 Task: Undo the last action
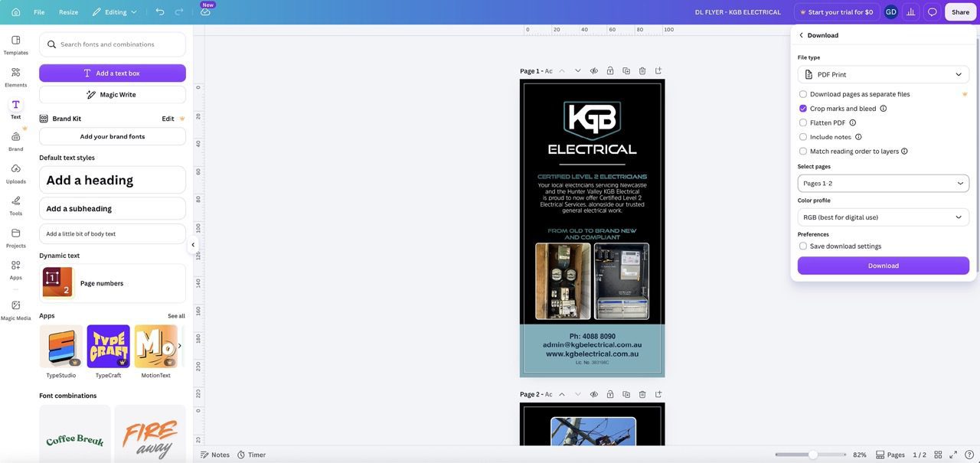(159, 12)
